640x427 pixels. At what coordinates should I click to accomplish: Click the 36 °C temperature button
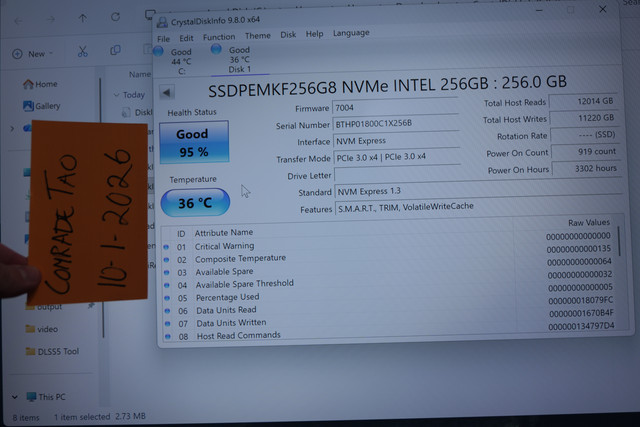(195, 202)
